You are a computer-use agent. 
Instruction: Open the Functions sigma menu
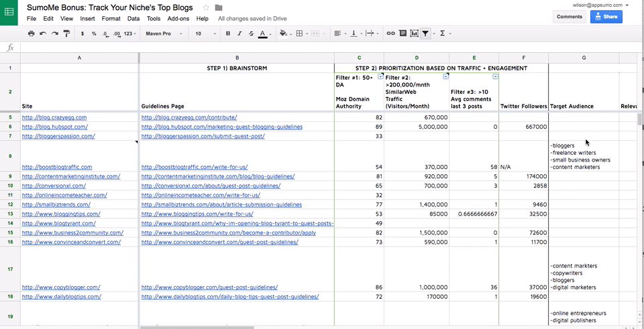pyautogui.click(x=443, y=34)
